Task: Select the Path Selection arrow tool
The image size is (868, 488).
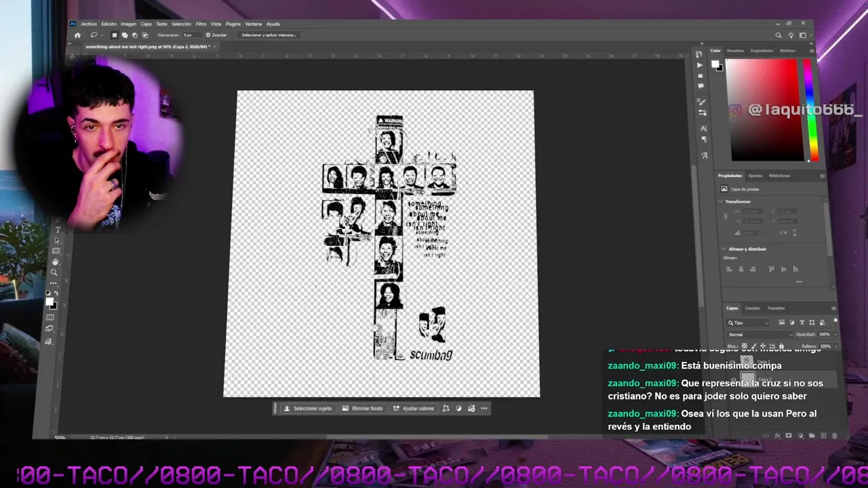Action: click(57, 241)
